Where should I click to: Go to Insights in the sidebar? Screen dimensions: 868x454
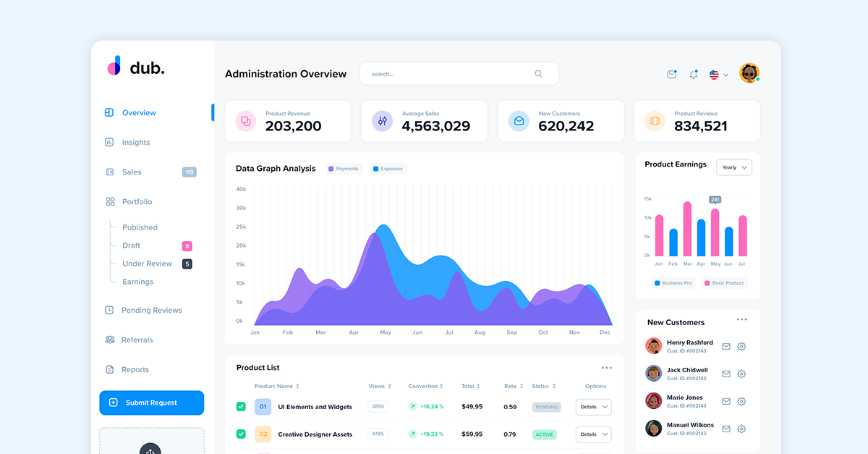tap(135, 143)
